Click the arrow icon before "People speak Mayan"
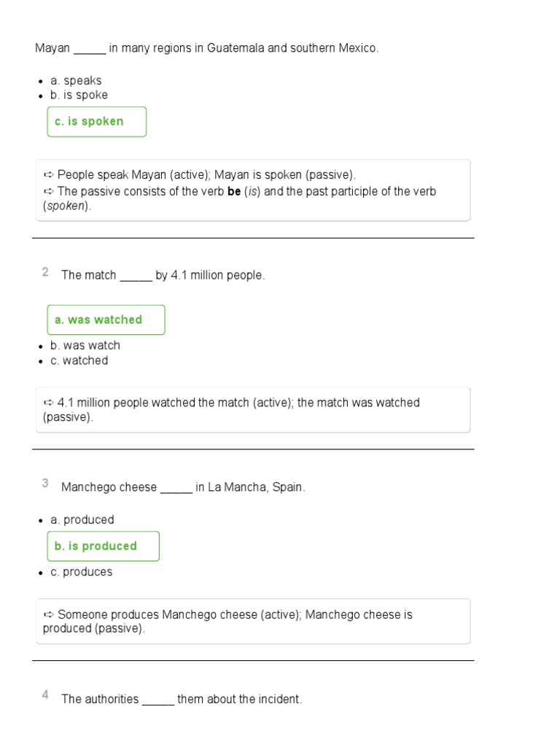 pyautogui.click(x=48, y=175)
